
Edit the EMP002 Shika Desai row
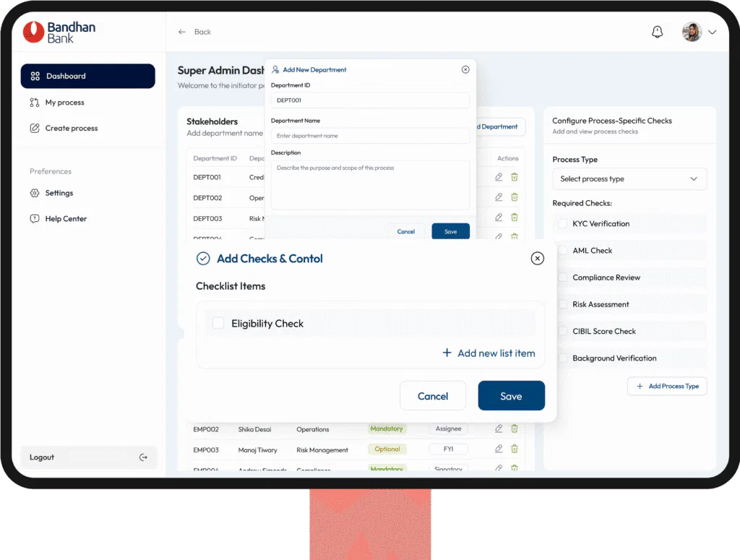coord(499,428)
